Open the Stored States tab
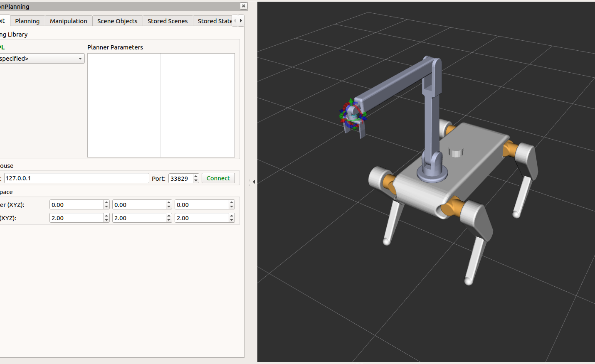 (x=214, y=21)
